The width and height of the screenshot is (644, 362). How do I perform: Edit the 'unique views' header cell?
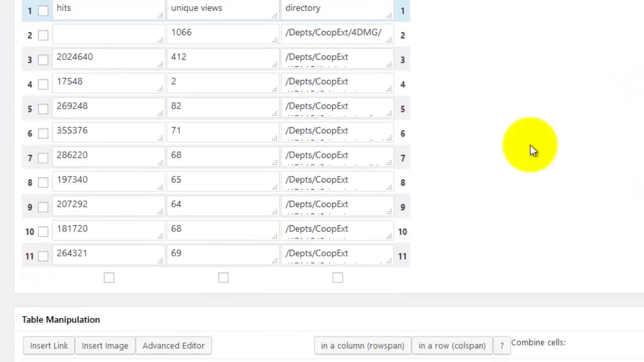[x=222, y=10]
